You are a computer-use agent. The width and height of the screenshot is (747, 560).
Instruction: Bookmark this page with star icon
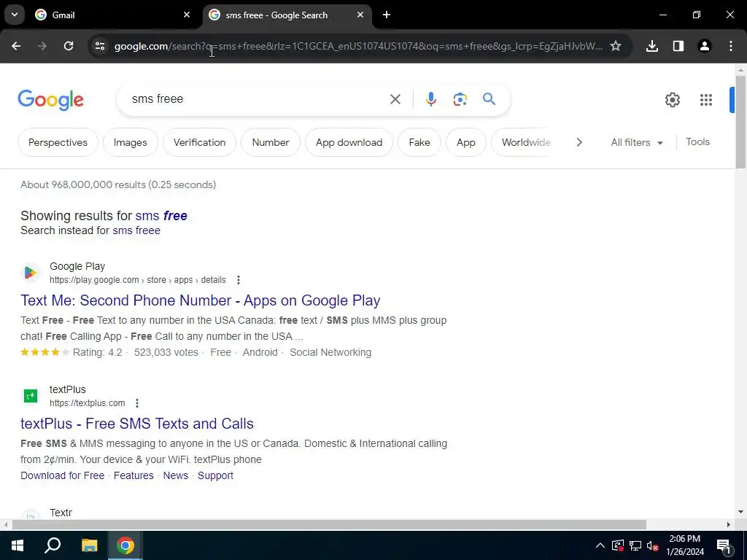(616, 46)
